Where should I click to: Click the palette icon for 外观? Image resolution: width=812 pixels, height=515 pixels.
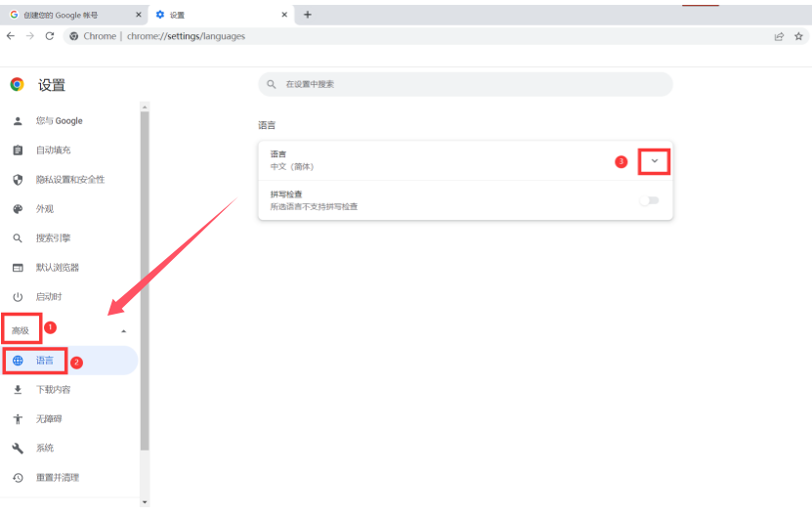pyautogui.click(x=18, y=209)
